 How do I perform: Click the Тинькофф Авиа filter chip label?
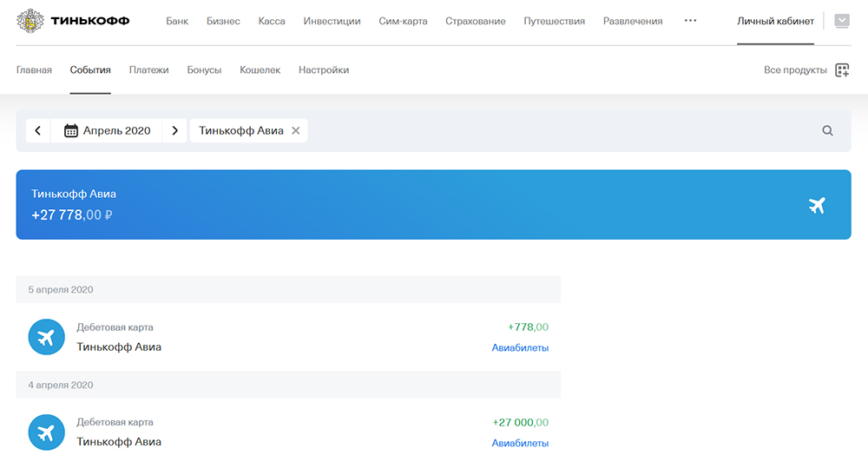click(241, 131)
